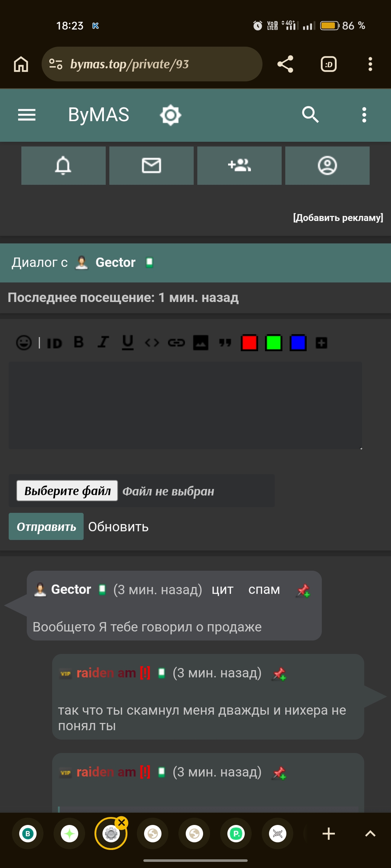Open the mail messages tab
Image resolution: width=391 pixels, height=868 pixels.
click(x=151, y=166)
